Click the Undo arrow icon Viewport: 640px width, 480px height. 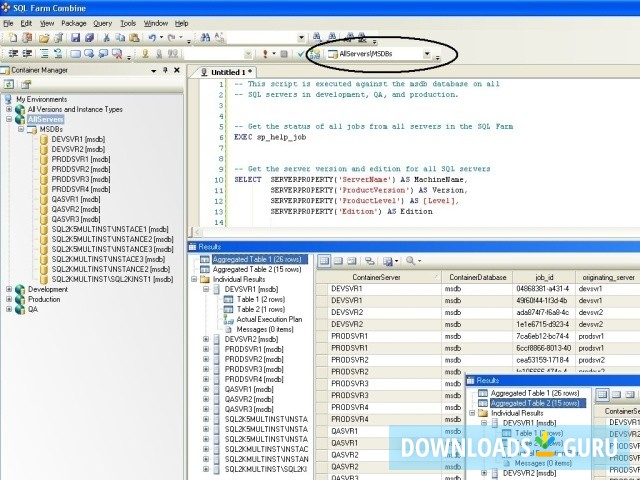click(150, 38)
